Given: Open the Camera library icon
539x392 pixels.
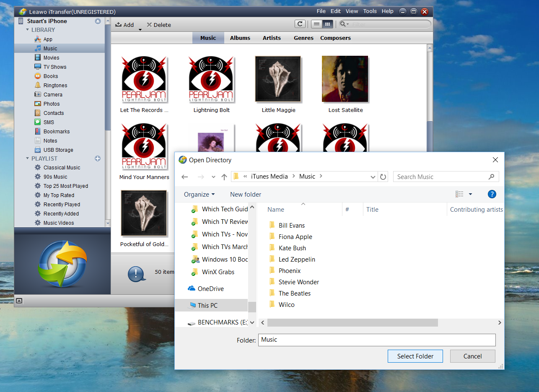Looking at the screenshot, I should point(37,94).
